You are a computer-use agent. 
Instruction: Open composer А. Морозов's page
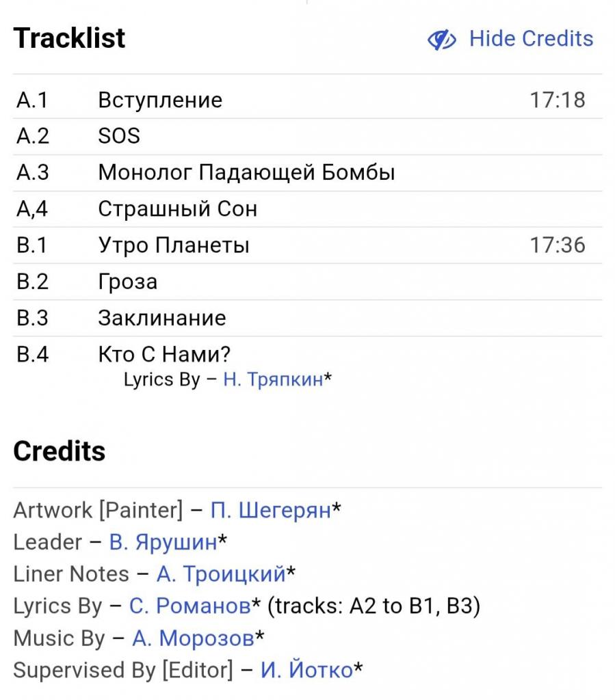pos(193,638)
